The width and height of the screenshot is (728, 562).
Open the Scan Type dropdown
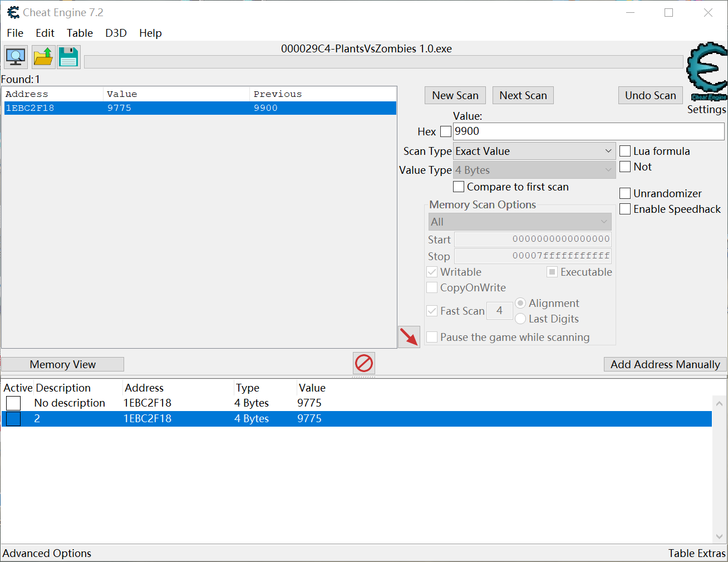point(534,151)
